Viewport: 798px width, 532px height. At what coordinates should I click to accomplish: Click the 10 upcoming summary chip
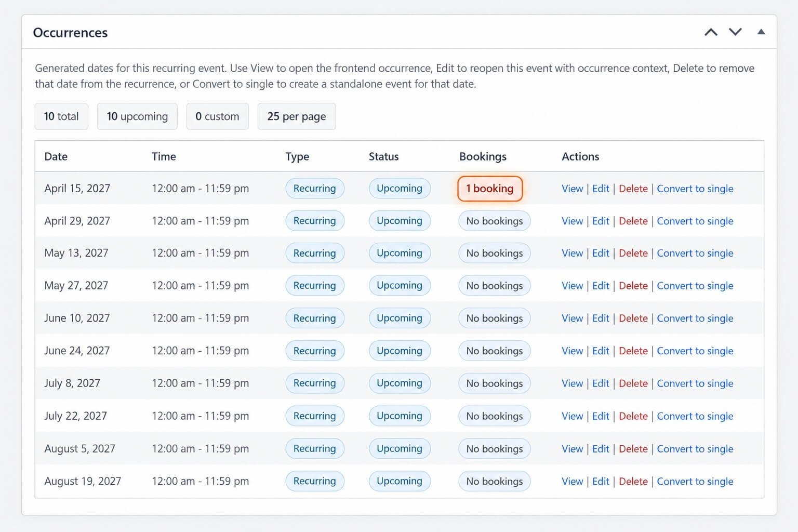point(137,116)
